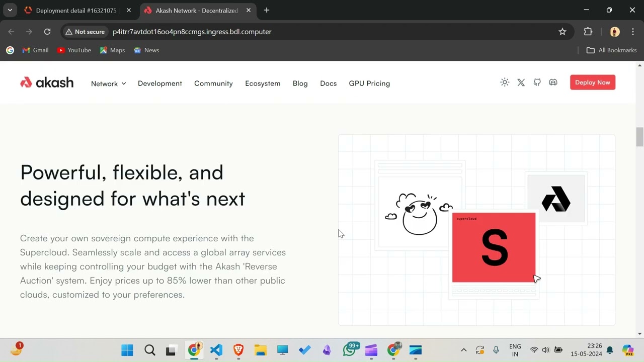Screen dimensions: 644x362
Task: Click the page vertical scrollbar thumb
Action: click(x=640, y=137)
